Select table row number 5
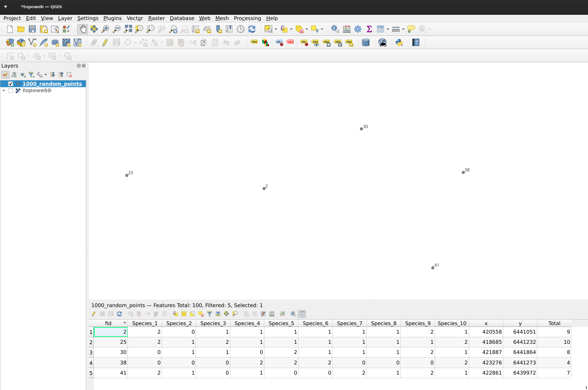 point(91,373)
